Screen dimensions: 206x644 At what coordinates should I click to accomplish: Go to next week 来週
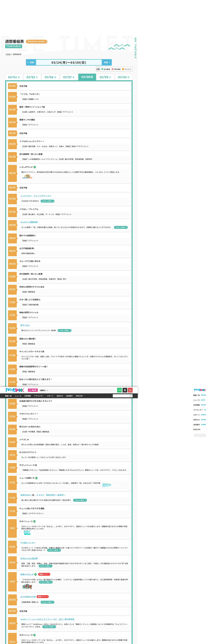[107, 62]
